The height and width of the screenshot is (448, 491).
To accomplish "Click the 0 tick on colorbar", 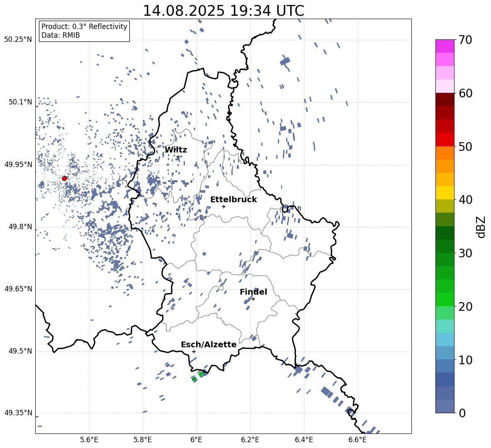I will click(462, 413).
